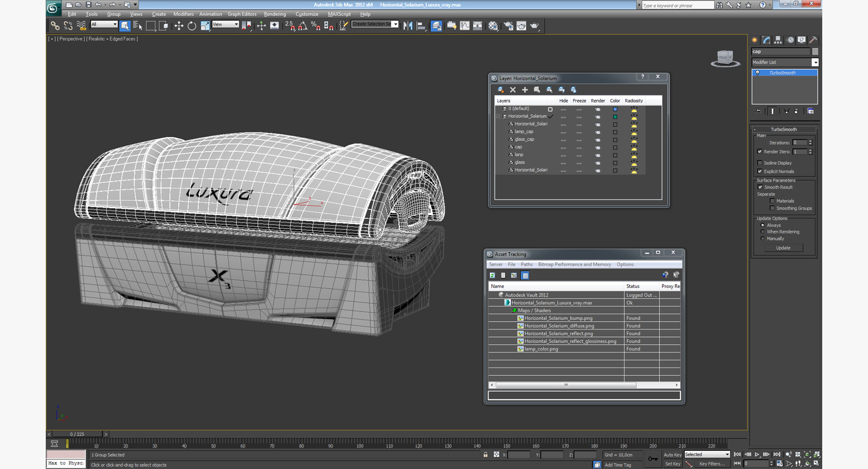Refresh the Asset Tracking list

pos(493,275)
